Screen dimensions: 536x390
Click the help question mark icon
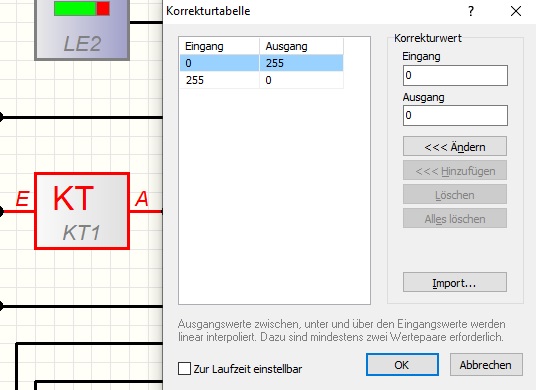pyautogui.click(x=471, y=11)
